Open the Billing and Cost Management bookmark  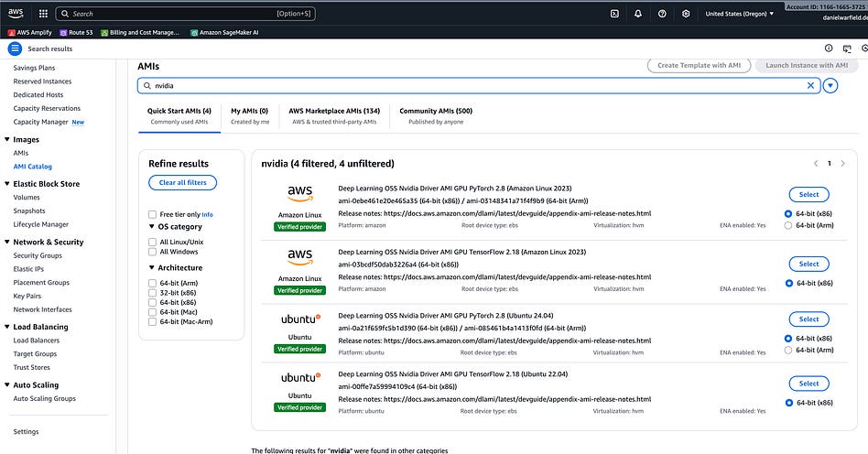(140, 33)
